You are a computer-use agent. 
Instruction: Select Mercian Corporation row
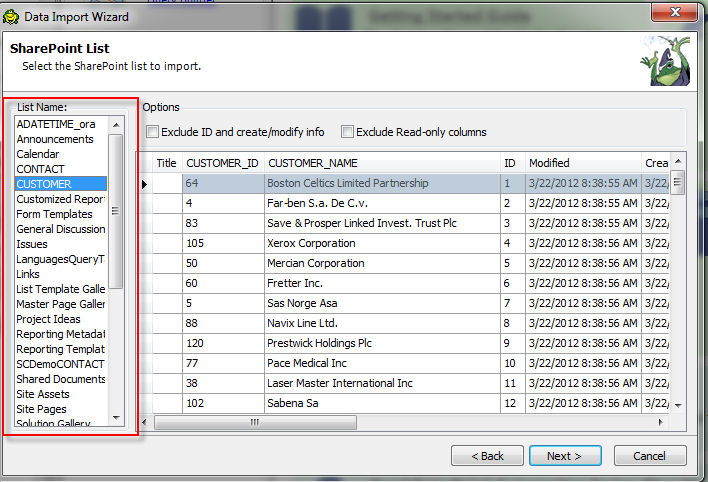[x=382, y=263]
